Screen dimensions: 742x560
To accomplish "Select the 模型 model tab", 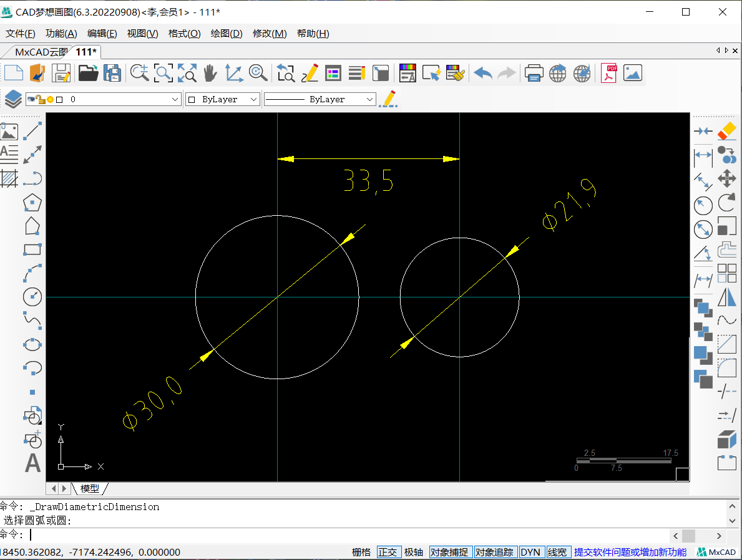I will (x=89, y=488).
